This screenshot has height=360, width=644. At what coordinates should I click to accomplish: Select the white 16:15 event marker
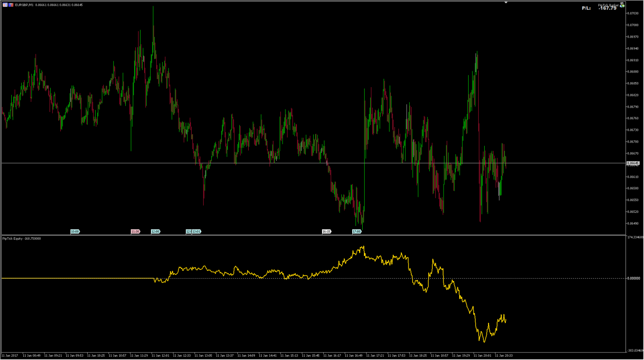(x=326, y=231)
